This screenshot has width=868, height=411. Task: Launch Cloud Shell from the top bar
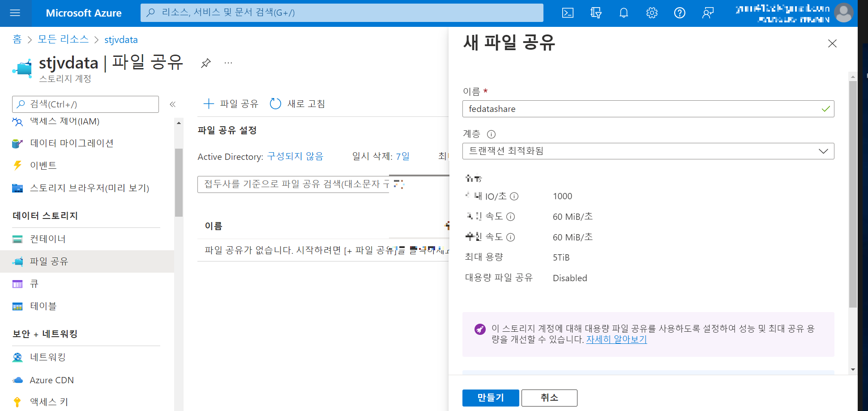click(568, 13)
